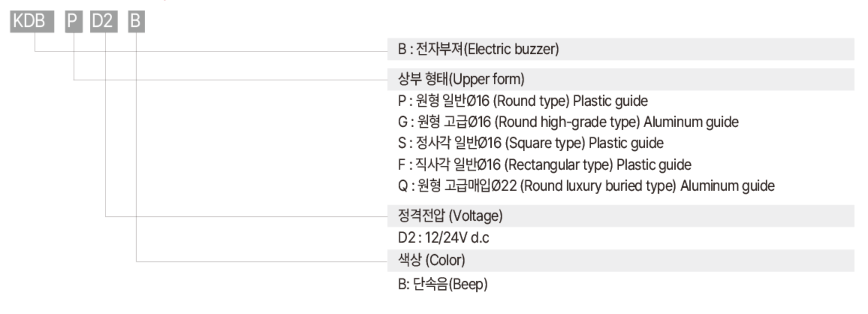868x314 pixels.
Task: Select the B color code box
Action: coord(136,21)
